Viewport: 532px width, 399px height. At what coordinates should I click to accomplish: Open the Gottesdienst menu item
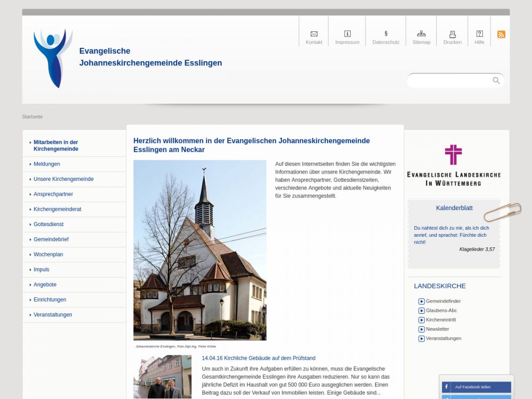(48, 225)
